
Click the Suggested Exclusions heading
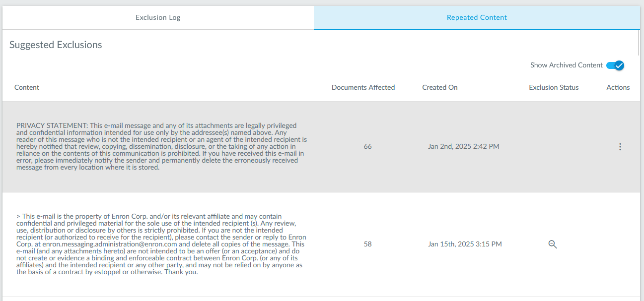pos(56,45)
